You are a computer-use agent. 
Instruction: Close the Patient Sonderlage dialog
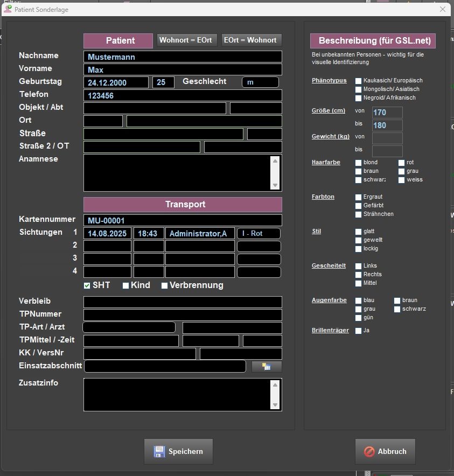click(443, 10)
